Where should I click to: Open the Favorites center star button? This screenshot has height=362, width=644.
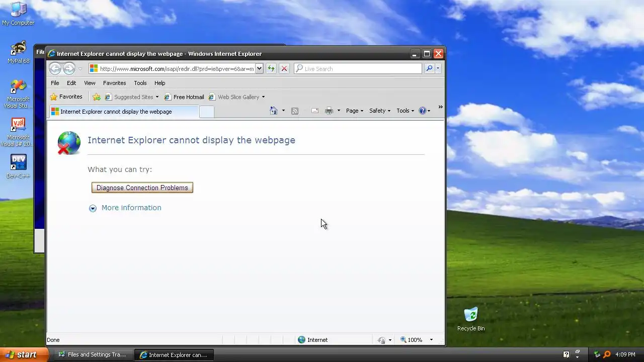(66, 97)
